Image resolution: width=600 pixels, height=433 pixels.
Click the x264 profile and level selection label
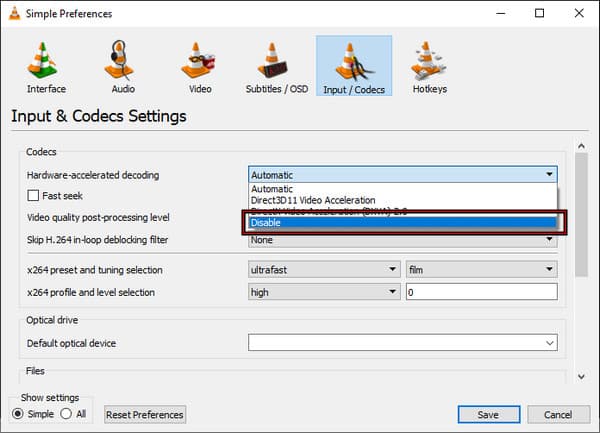(x=91, y=293)
